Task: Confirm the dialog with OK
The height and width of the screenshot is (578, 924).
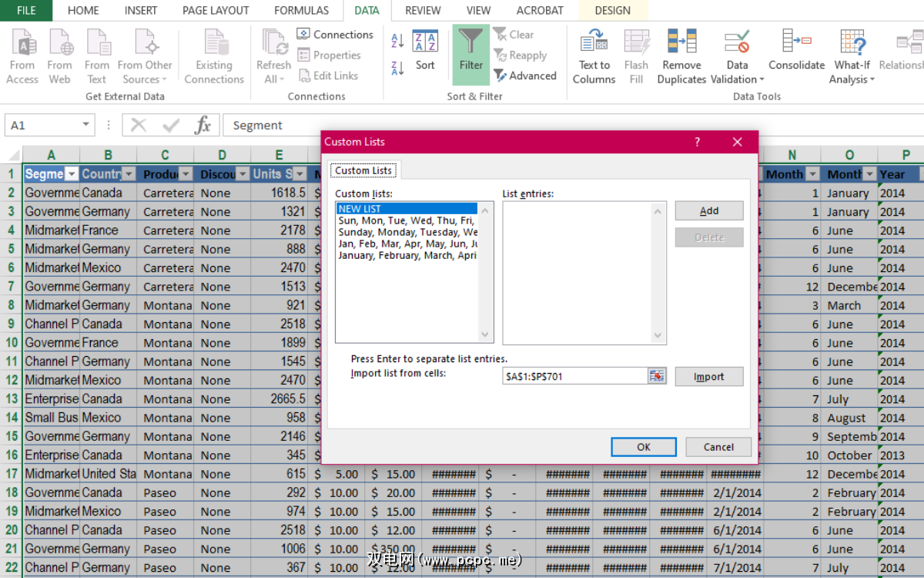Action: pos(643,447)
